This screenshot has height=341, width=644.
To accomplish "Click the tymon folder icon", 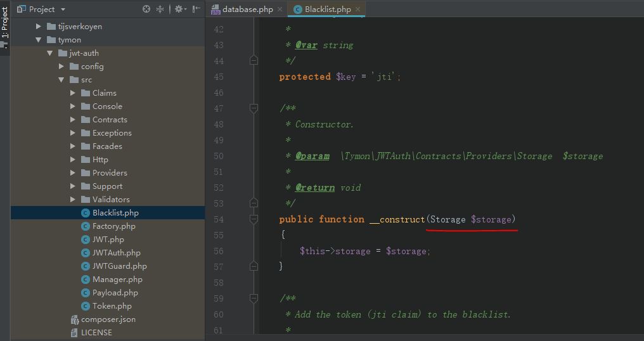I will pos(51,40).
